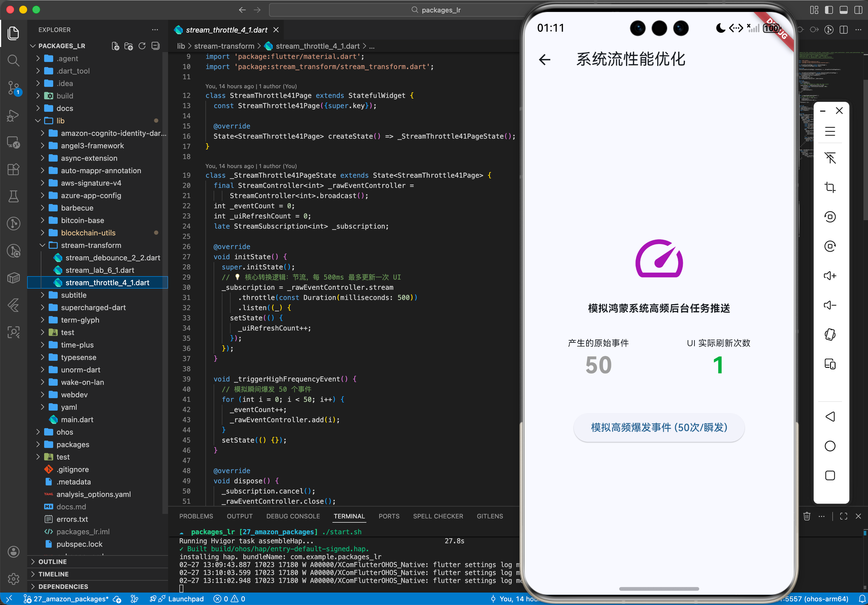
Task: Tap 模拟高频爆发事件 button in app
Action: coord(659,427)
